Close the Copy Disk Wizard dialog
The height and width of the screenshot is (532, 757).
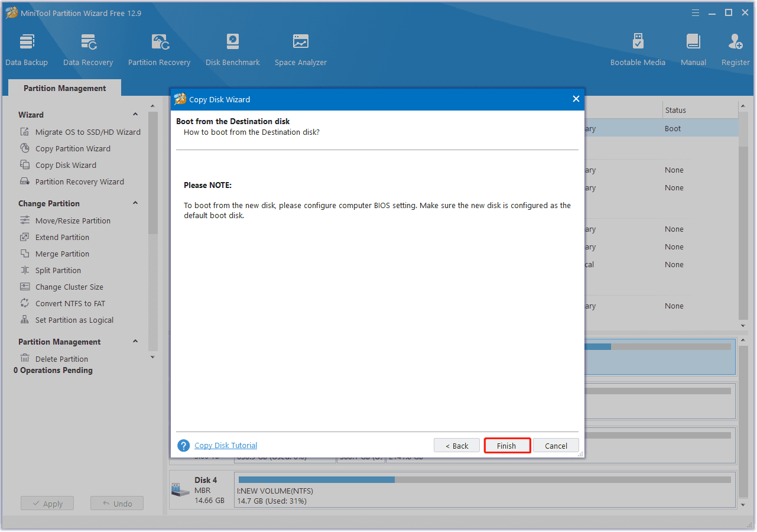tap(576, 99)
